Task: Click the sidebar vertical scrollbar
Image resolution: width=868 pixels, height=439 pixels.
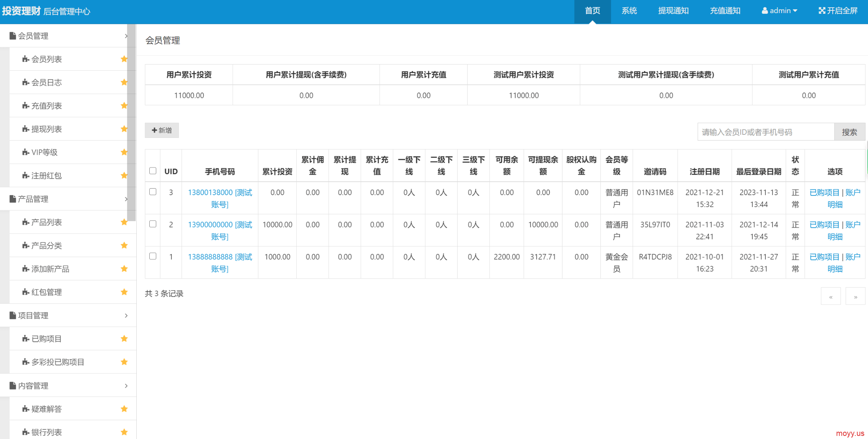Action: (x=131, y=123)
